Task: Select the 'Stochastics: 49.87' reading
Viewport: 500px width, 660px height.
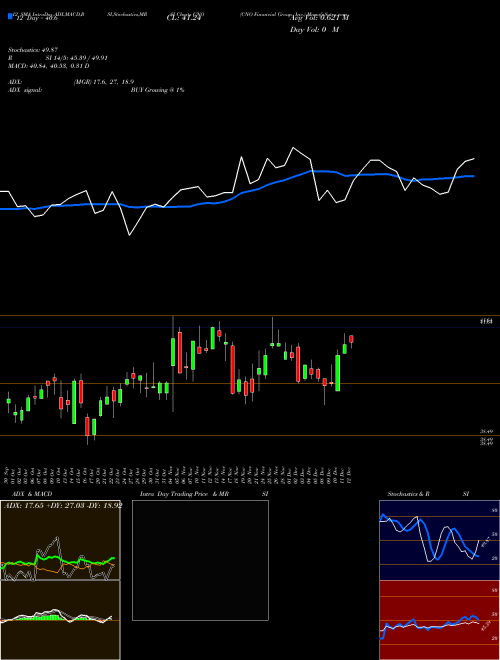Action: [x=33, y=50]
